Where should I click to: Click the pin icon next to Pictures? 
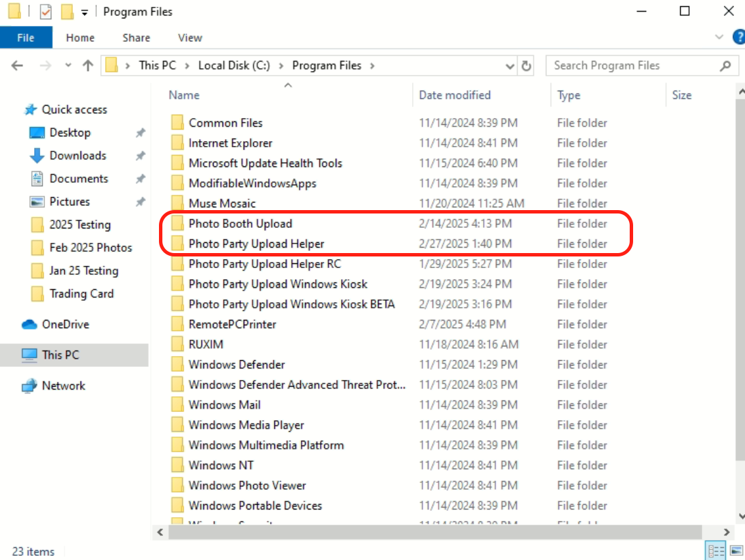140,202
